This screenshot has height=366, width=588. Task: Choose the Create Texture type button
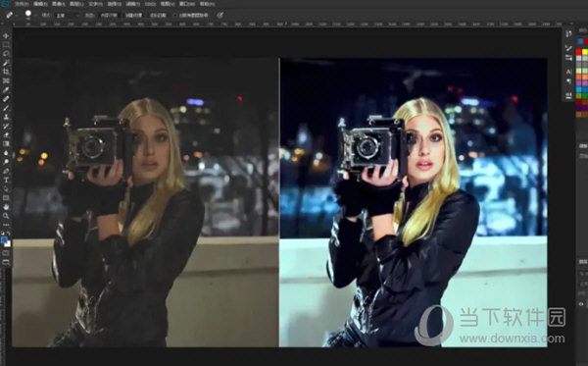133,16
